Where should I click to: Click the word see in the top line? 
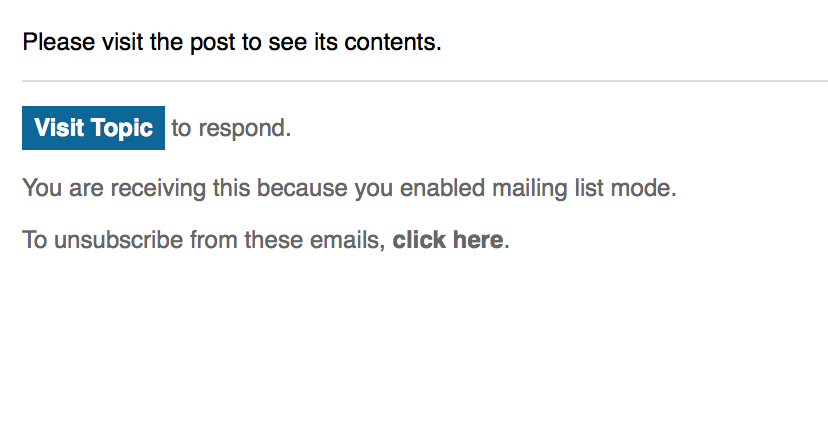287,43
